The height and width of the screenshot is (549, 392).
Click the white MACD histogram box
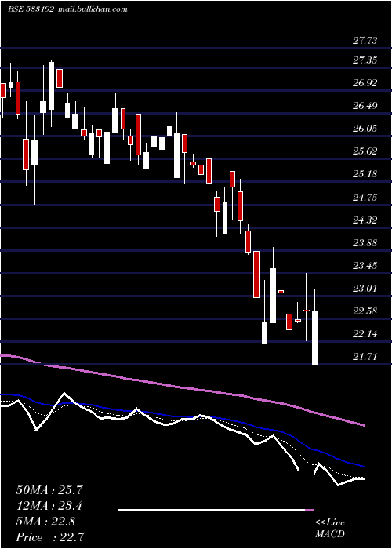216,510
